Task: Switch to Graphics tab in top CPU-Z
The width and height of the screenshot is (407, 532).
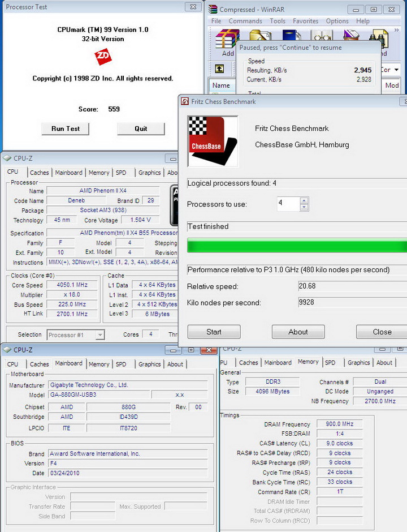Action: pos(149,173)
